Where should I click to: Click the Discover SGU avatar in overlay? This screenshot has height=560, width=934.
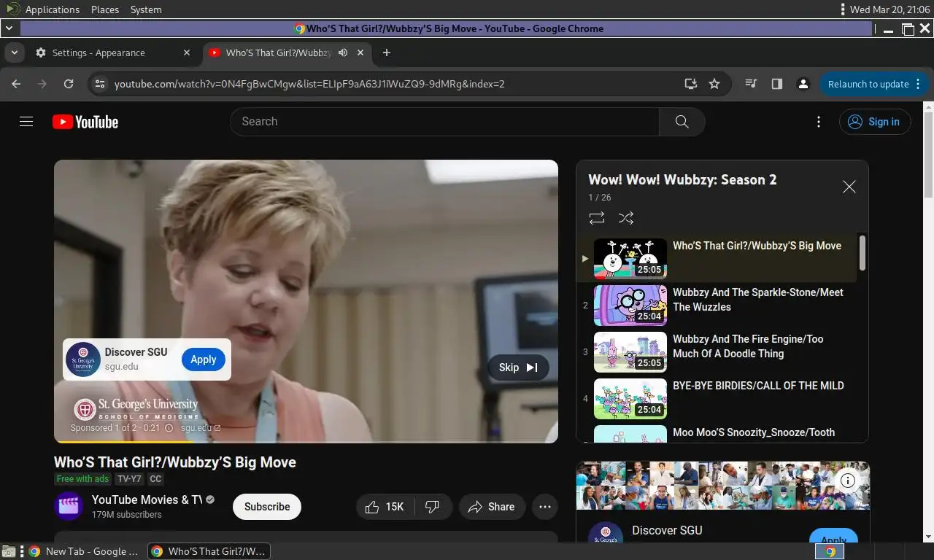tap(83, 359)
